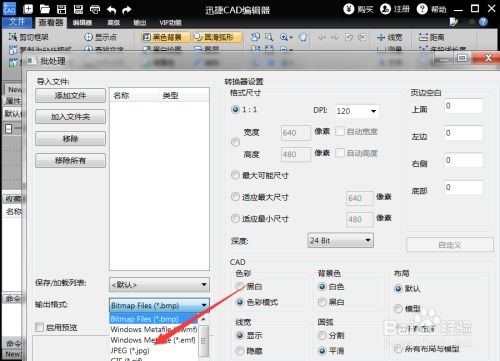Open the 保存/加载列表 默认 dropdown
Screen dimensions: 500x361
[x=159, y=285]
